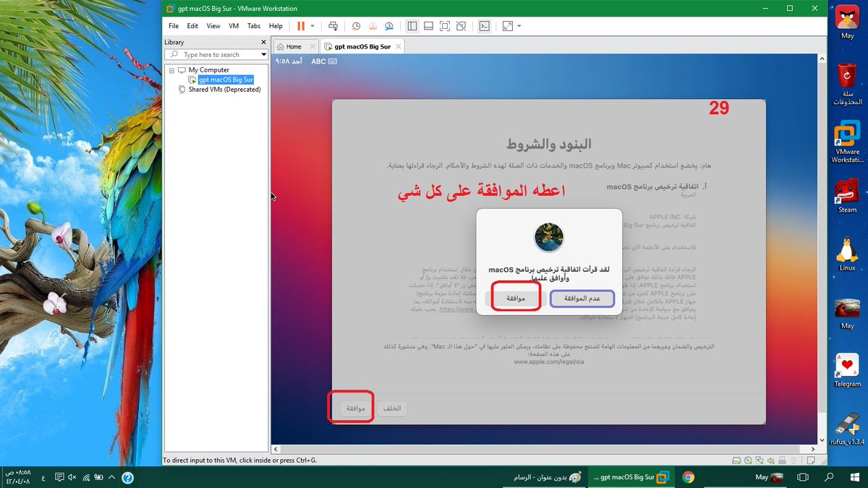
Task: Select the gpt macOS Big Sur tab
Action: pyautogui.click(x=362, y=46)
